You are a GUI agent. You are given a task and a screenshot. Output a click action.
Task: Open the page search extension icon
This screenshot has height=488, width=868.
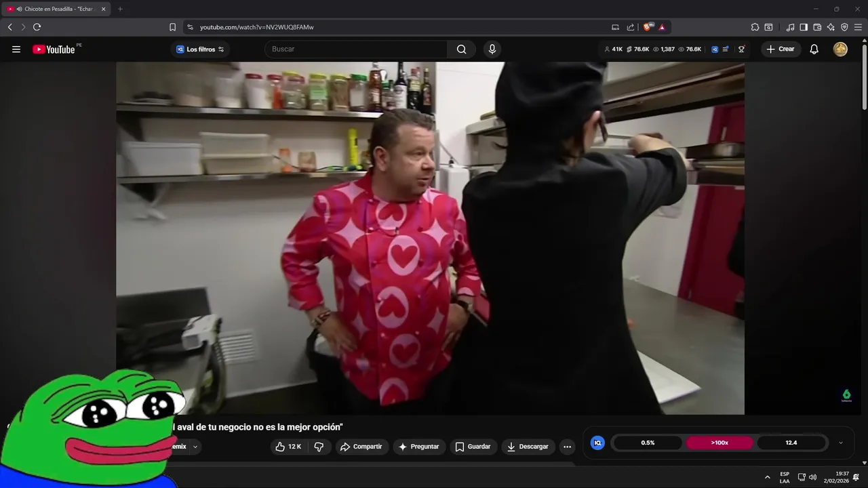pyautogui.click(x=768, y=27)
